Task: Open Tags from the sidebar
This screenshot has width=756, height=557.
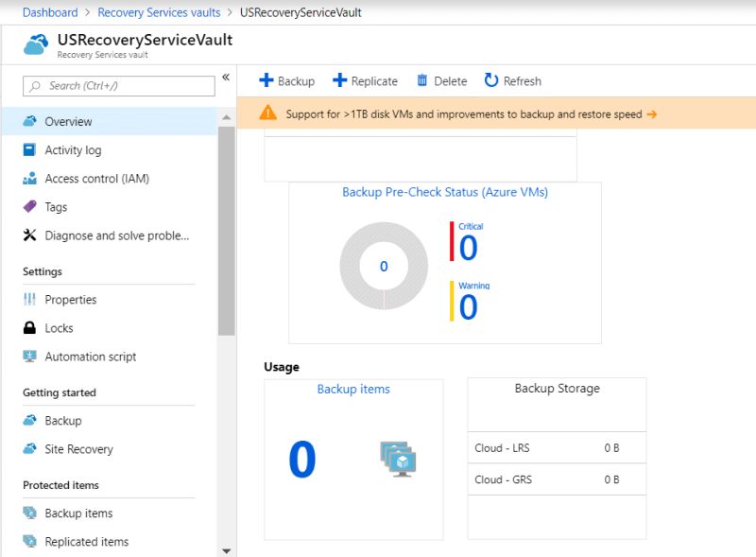Action: pyautogui.click(x=30, y=206)
